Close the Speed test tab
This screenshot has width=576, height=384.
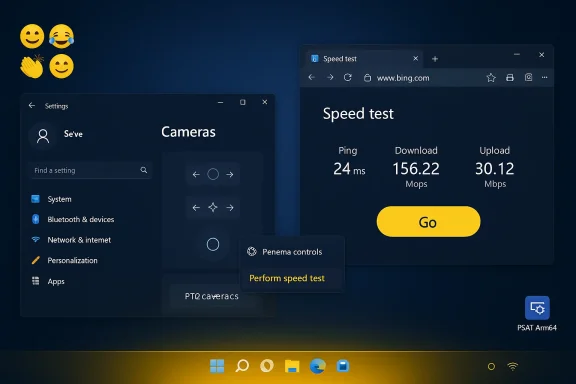415,58
